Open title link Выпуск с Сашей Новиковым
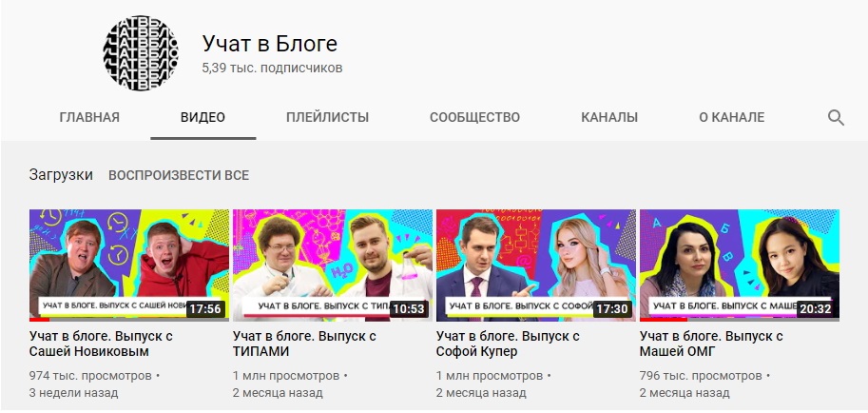 (102, 344)
